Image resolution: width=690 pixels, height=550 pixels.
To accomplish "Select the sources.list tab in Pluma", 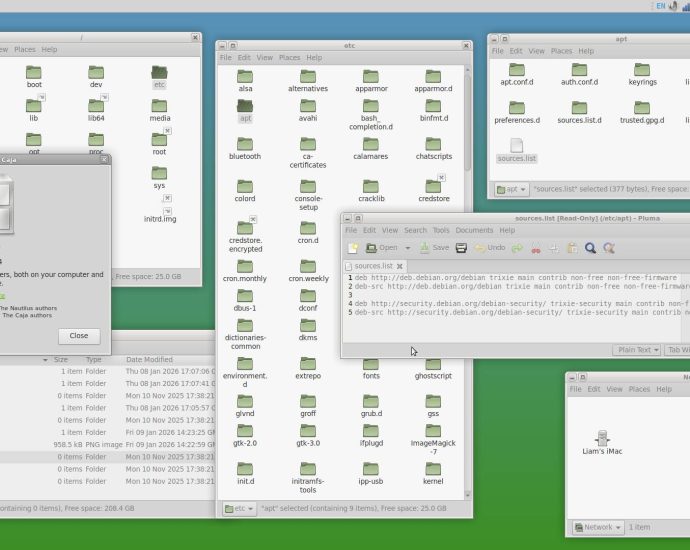I will pos(374,266).
